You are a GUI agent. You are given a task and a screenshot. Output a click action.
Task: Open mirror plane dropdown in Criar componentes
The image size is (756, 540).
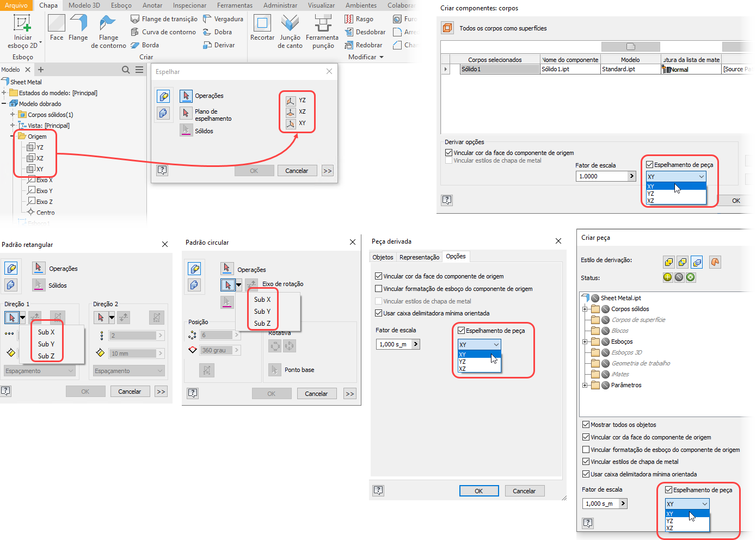point(676,177)
